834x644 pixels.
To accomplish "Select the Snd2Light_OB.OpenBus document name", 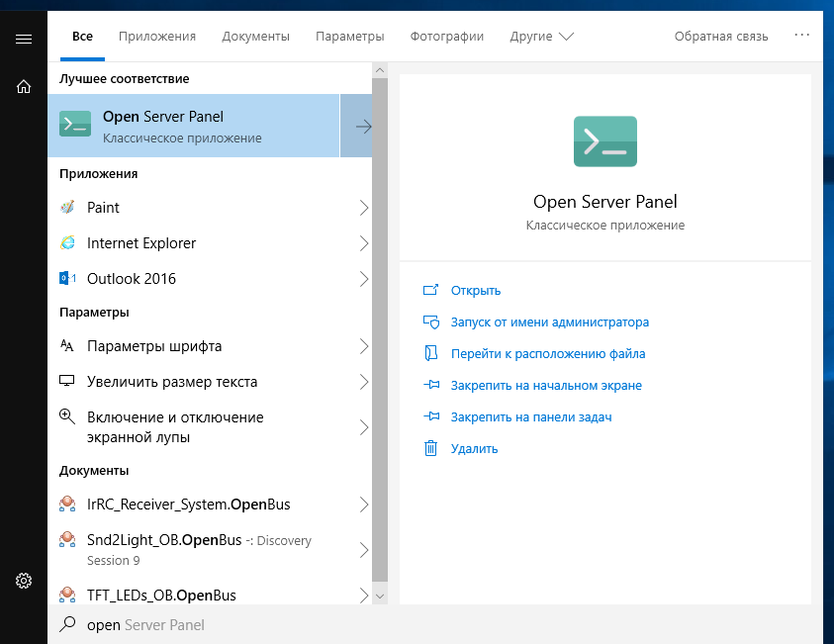I will click(164, 540).
